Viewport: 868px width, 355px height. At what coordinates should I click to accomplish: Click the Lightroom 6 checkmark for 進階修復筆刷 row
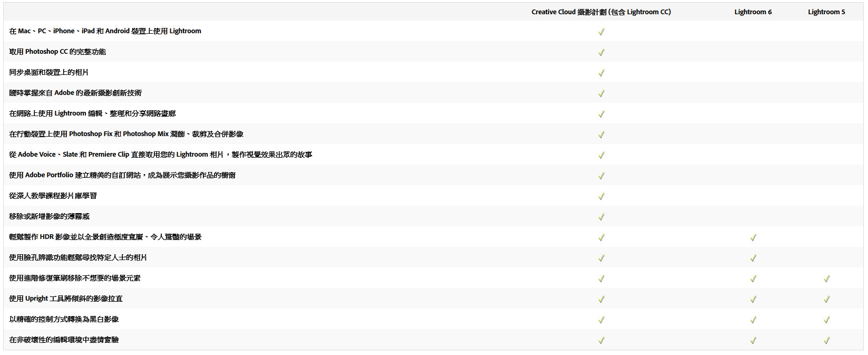[753, 279]
